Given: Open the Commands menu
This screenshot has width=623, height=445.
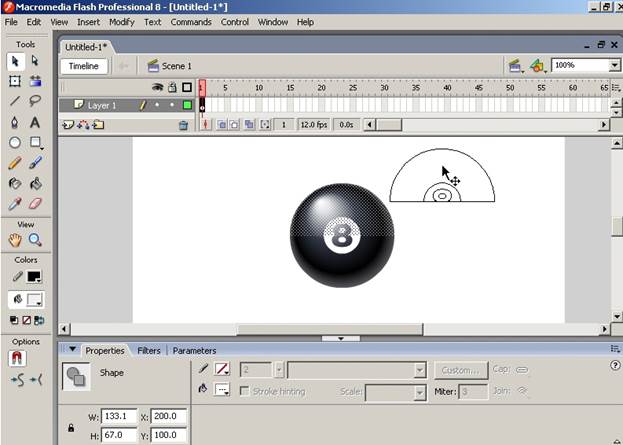Looking at the screenshot, I should pyautogui.click(x=191, y=22).
